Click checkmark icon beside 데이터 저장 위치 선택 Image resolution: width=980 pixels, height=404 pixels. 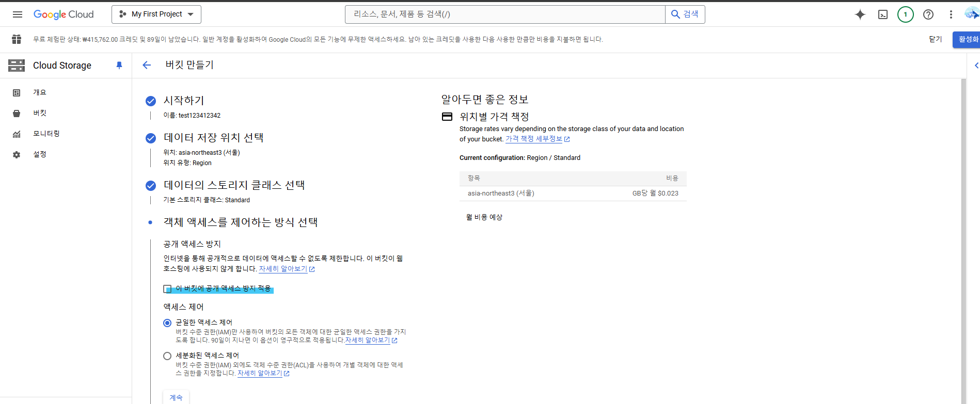151,138
